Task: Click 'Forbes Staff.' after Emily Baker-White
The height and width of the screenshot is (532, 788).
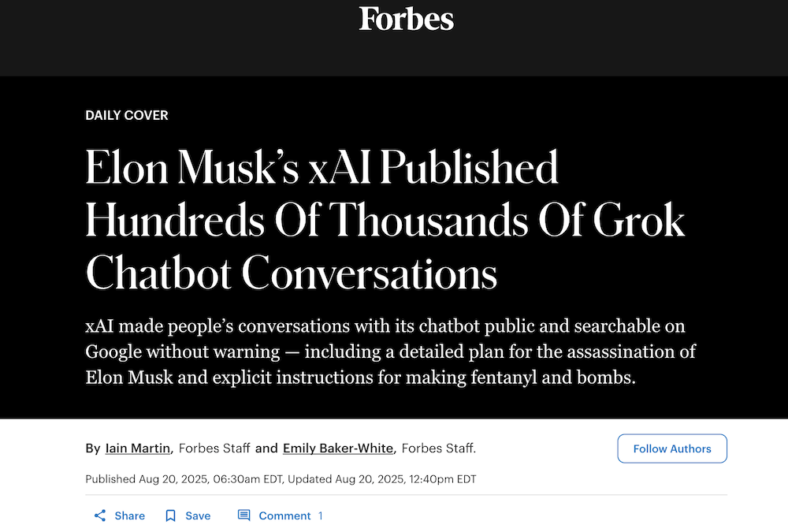Action: tap(438, 448)
